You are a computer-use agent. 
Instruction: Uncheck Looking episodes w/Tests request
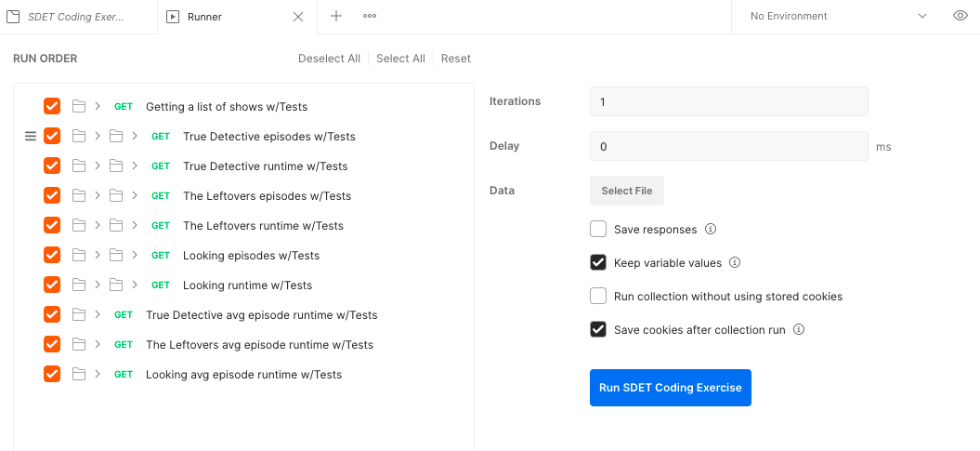pos(52,255)
